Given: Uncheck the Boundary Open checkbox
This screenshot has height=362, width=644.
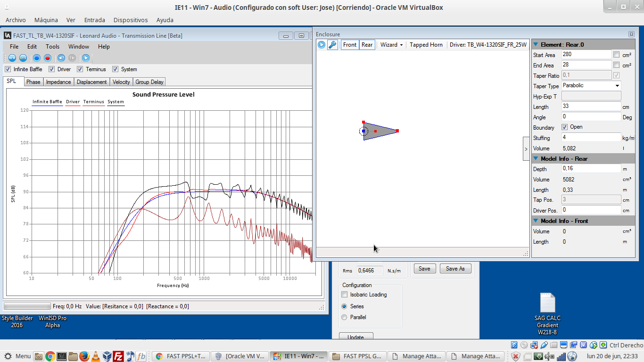Looking at the screenshot, I should click(x=564, y=127).
